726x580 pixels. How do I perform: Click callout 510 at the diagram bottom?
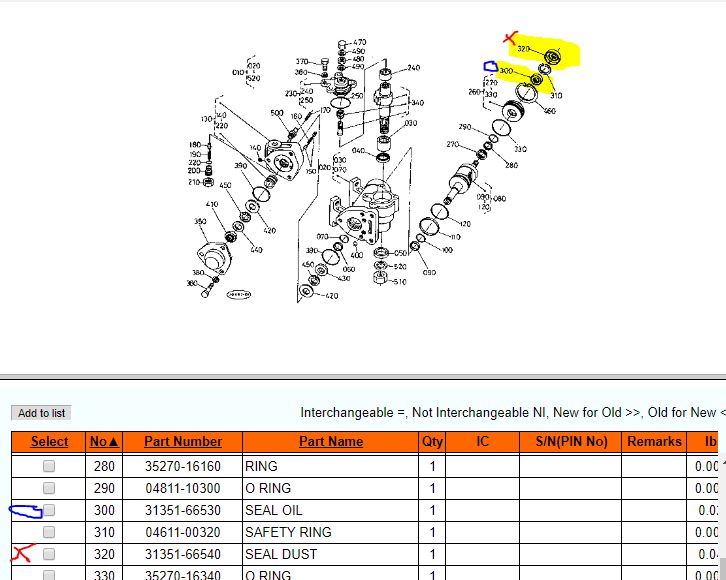[400, 282]
